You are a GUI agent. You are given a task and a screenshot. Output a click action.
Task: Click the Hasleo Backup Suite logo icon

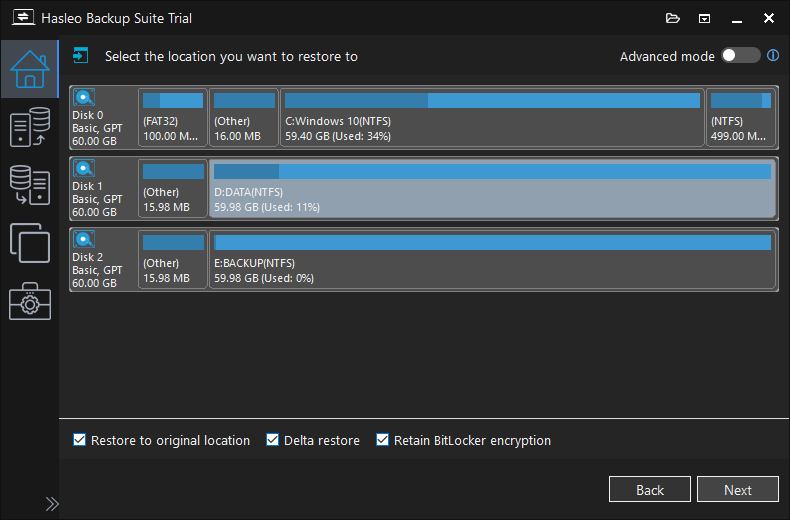pyautogui.click(x=23, y=18)
